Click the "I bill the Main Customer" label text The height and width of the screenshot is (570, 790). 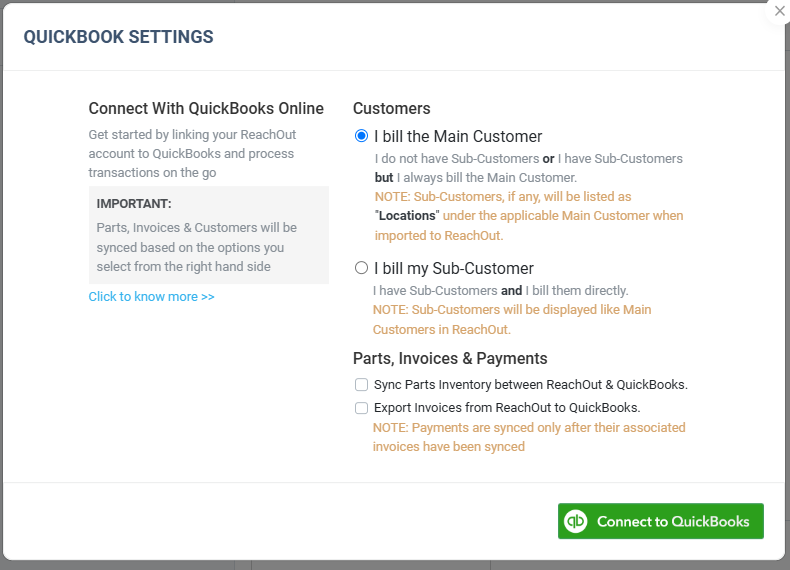point(458,136)
